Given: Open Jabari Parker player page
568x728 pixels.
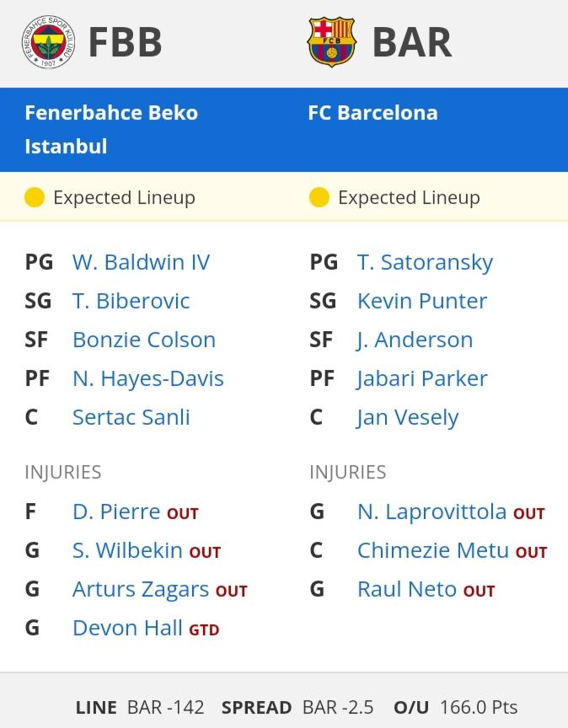Looking at the screenshot, I should [422, 379].
